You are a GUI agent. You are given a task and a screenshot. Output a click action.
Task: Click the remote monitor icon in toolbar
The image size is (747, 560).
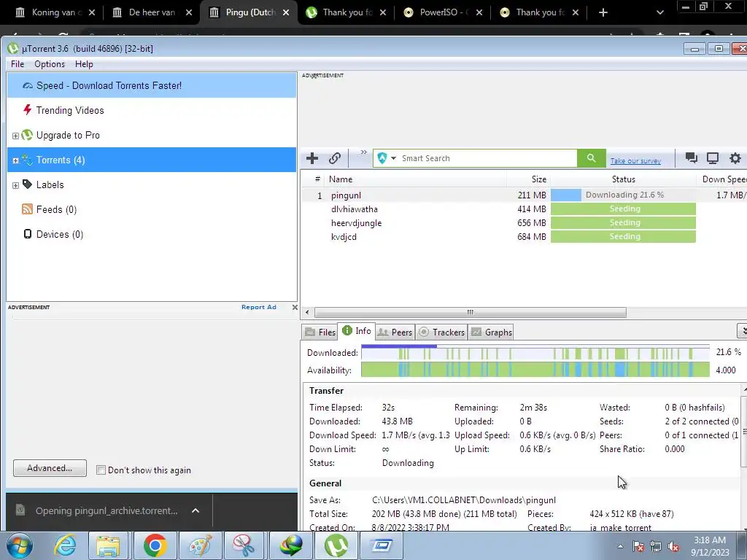click(x=713, y=158)
